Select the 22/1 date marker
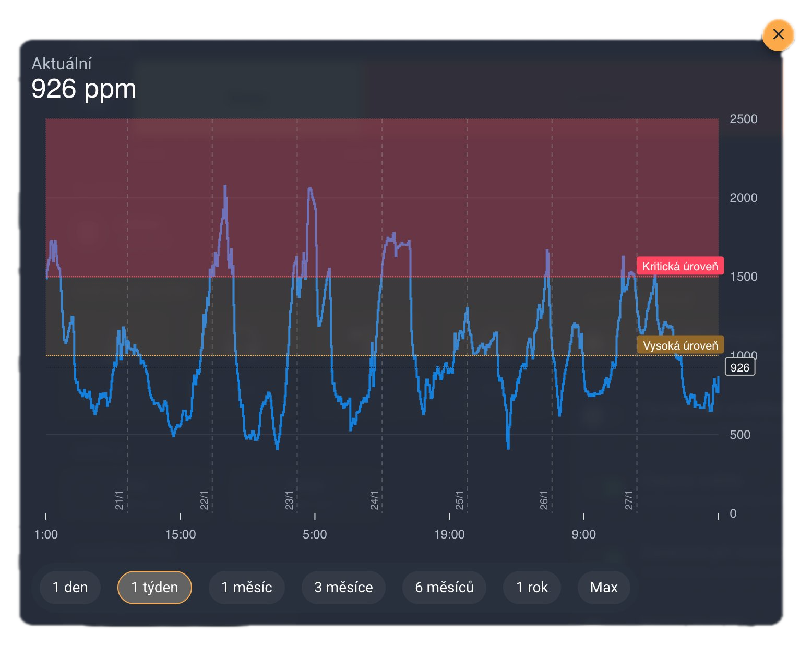The height and width of the screenshot is (646, 812). [204, 500]
